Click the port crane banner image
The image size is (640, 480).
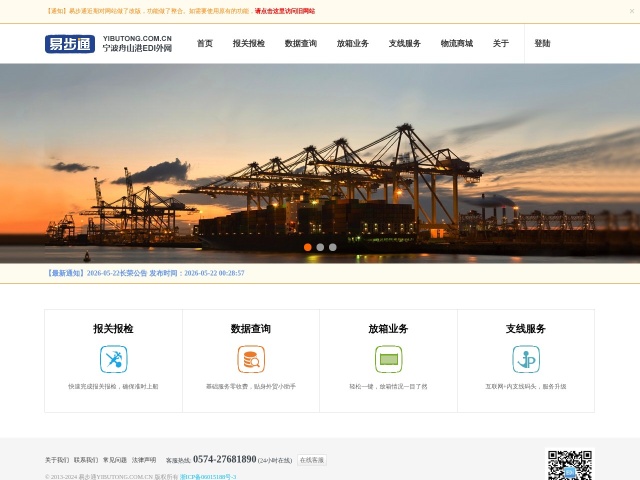[320, 163]
